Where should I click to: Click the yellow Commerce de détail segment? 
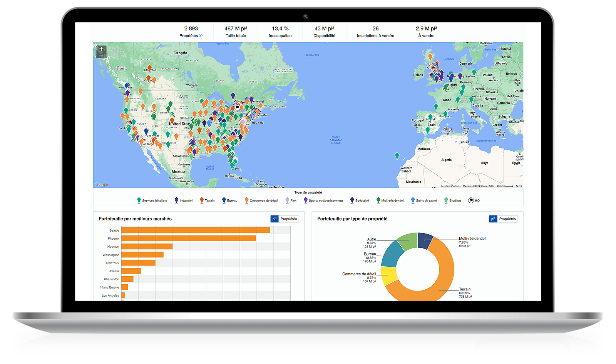point(388,276)
